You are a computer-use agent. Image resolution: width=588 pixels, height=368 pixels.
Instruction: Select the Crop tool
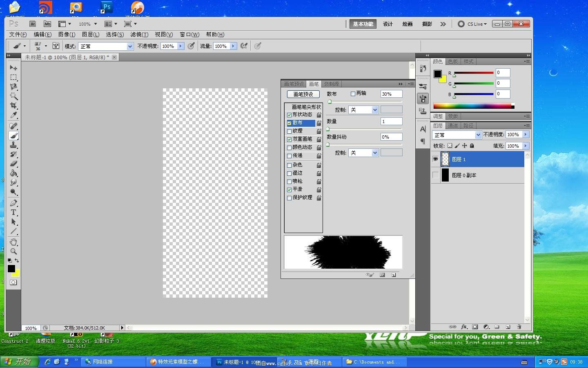point(13,105)
